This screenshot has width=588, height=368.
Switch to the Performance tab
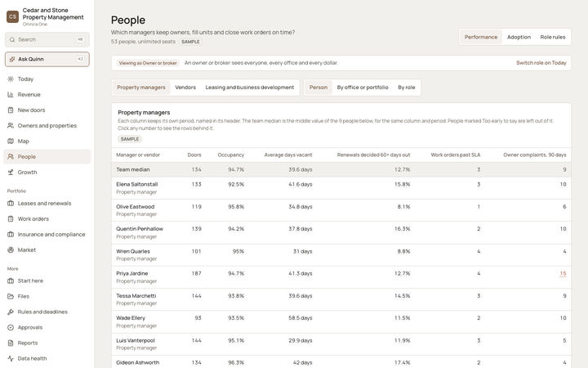(x=481, y=37)
